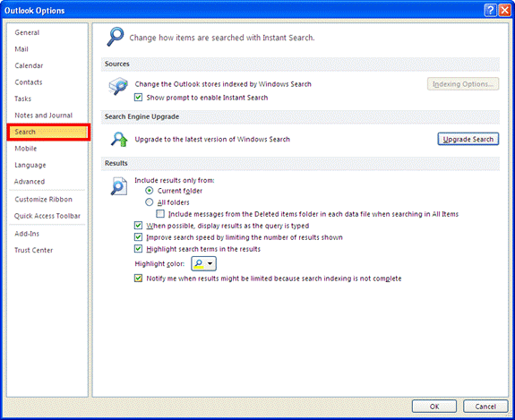Open the Mail options category

[21, 49]
